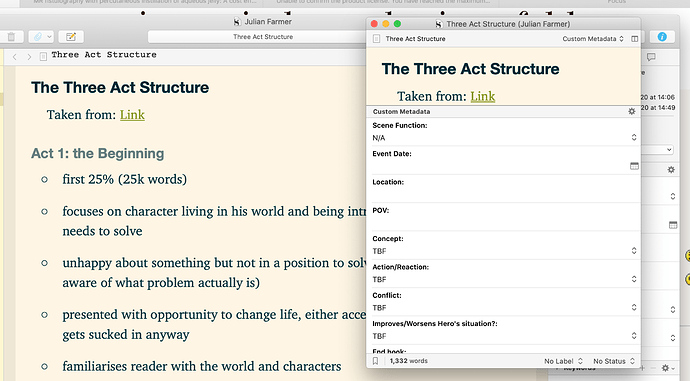Click heading Act 1: the Beginning
The width and height of the screenshot is (690, 381).
tap(98, 154)
